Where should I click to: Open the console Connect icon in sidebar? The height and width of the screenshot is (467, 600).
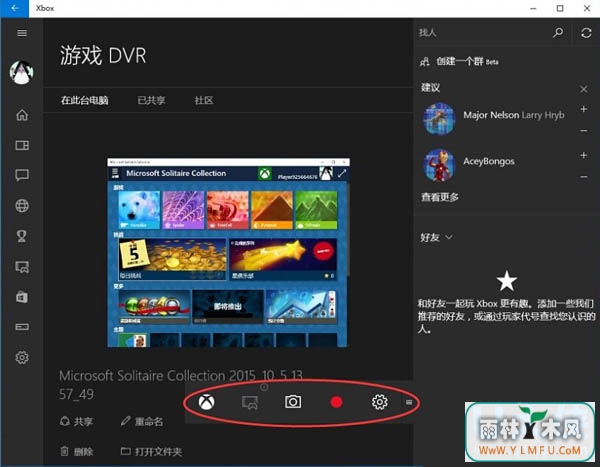click(22, 327)
